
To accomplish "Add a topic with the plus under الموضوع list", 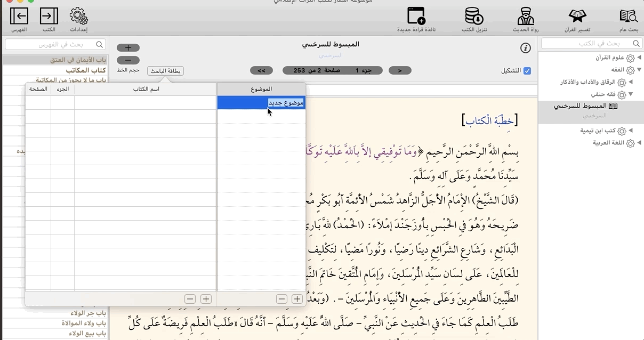I will [x=297, y=299].
